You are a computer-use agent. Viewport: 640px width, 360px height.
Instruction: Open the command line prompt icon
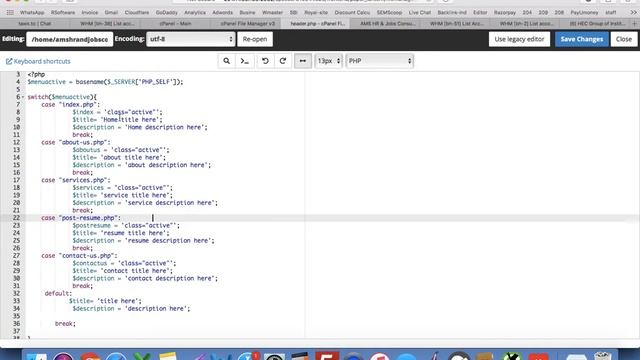244,61
